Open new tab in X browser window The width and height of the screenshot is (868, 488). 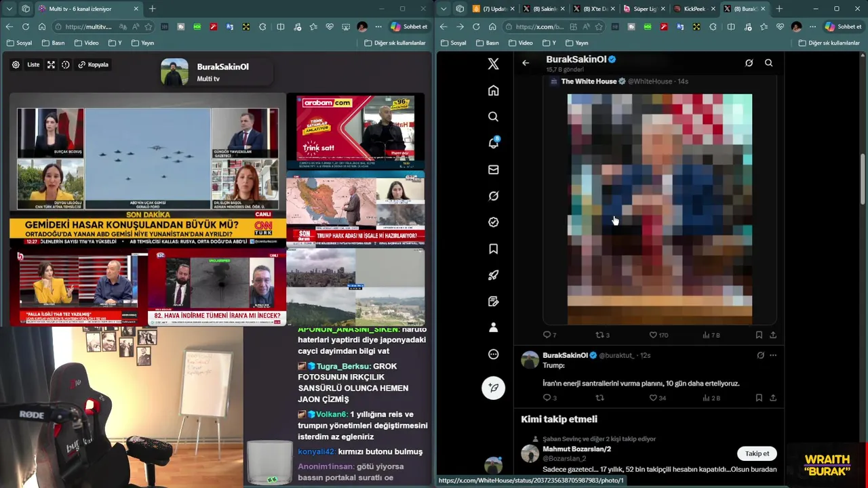[x=779, y=9]
